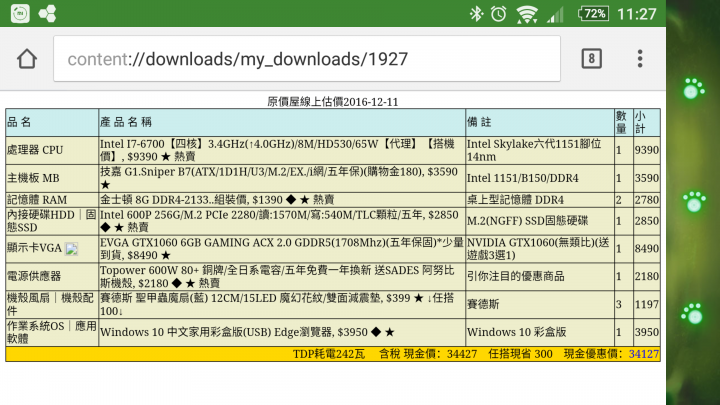Select the 記憶體 RAM row label
720x405 pixels.
click(37, 200)
